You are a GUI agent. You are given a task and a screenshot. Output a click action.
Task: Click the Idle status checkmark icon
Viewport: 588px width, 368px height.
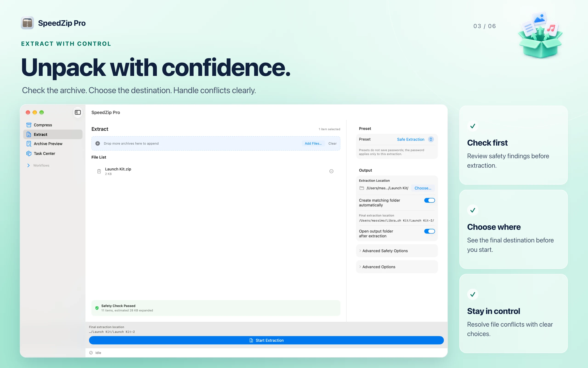[x=91, y=353]
